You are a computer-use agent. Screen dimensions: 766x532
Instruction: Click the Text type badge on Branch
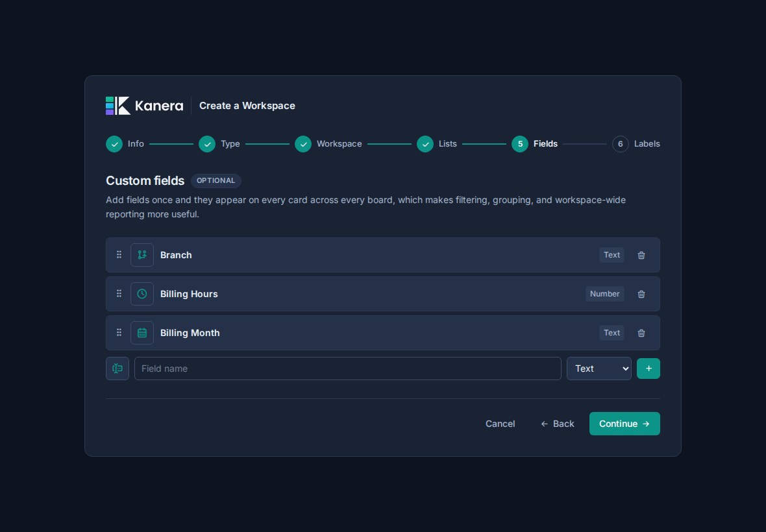(612, 255)
